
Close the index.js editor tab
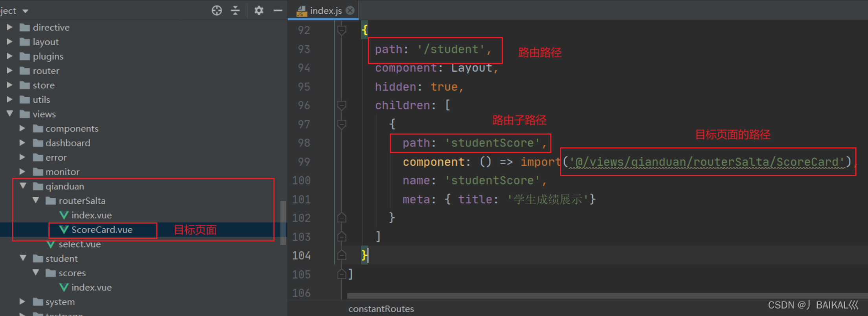tap(350, 11)
